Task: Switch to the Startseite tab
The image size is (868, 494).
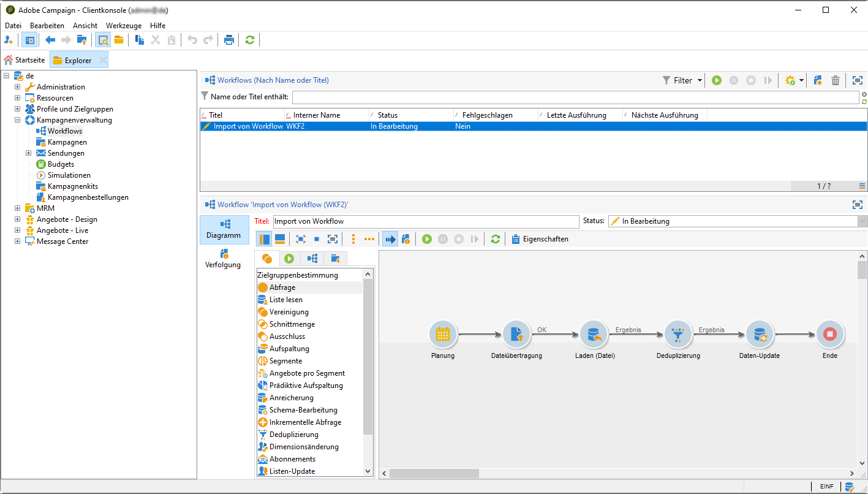Action: point(25,60)
